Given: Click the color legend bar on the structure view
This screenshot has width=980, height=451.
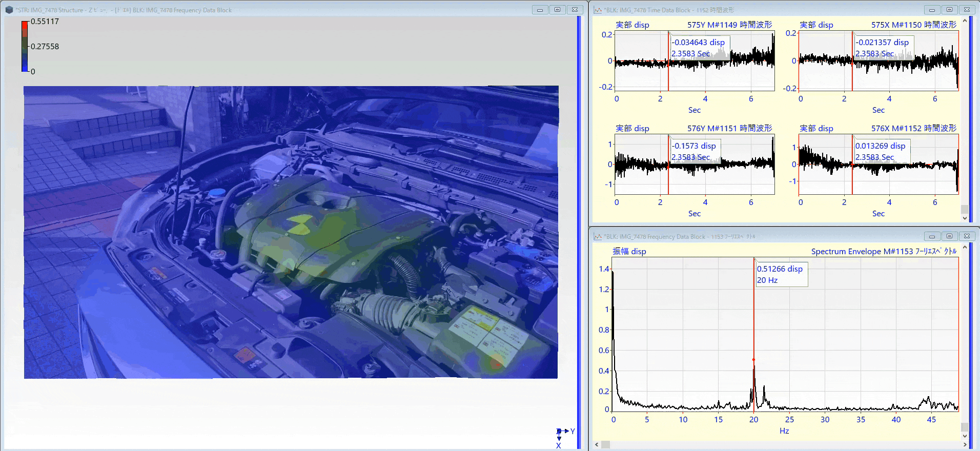Looking at the screenshot, I should pos(25,46).
